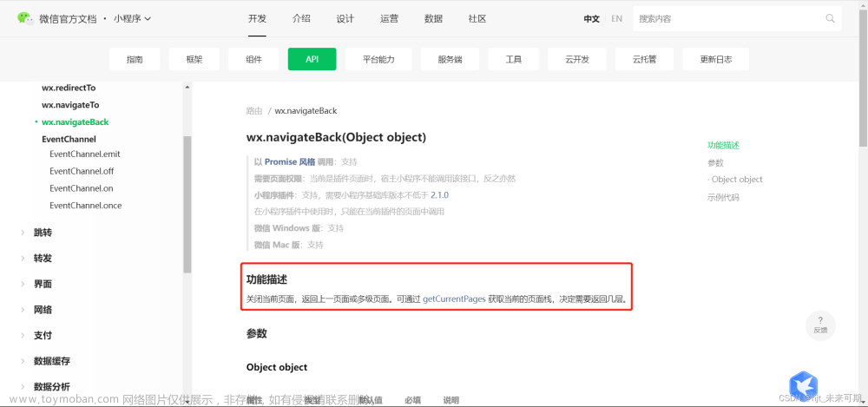Open the 平台能力 category button
Screen dimensions: 868x407
tap(378, 59)
